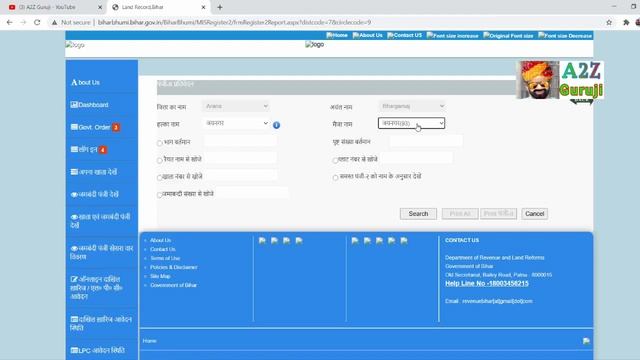
Task: Open sidebar item अपना खाता देखें
Action: [94, 172]
